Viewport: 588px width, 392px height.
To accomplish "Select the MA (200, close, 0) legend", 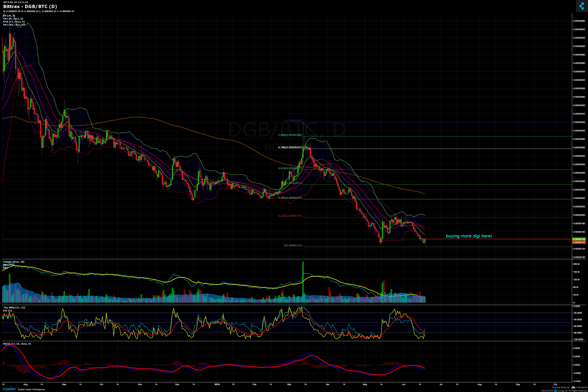I will click(14, 25).
